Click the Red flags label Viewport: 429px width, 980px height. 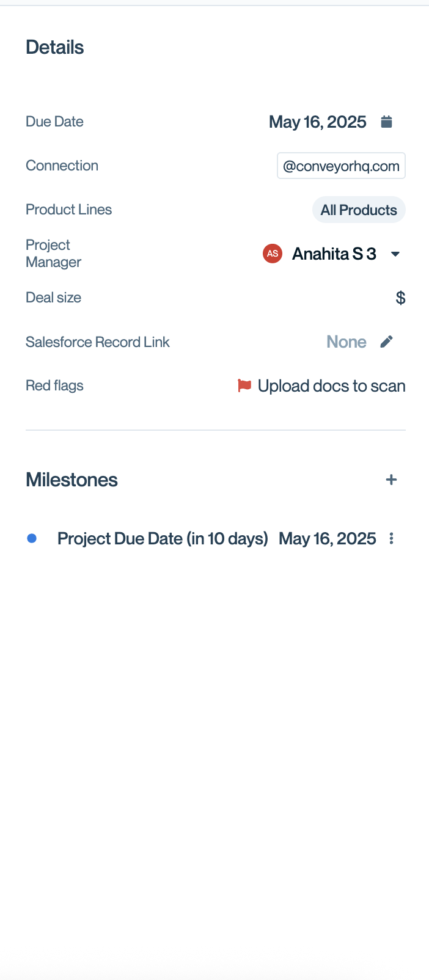pos(54,386)
